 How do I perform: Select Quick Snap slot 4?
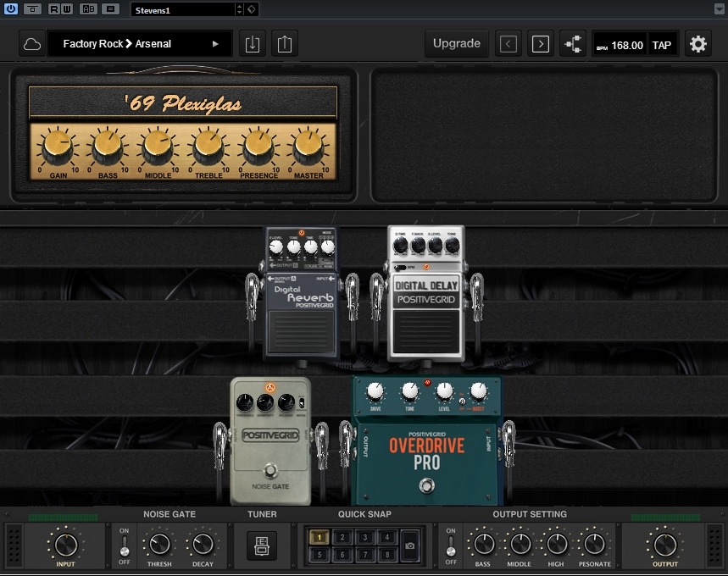387,537
